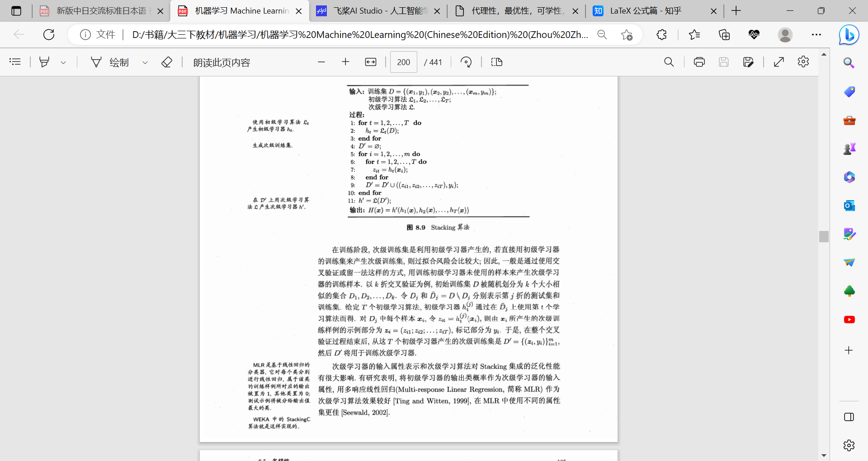Switch to the 新版中日交流标准日本语 tab
This screenshot has width=868, height=461.
(101, 11)
